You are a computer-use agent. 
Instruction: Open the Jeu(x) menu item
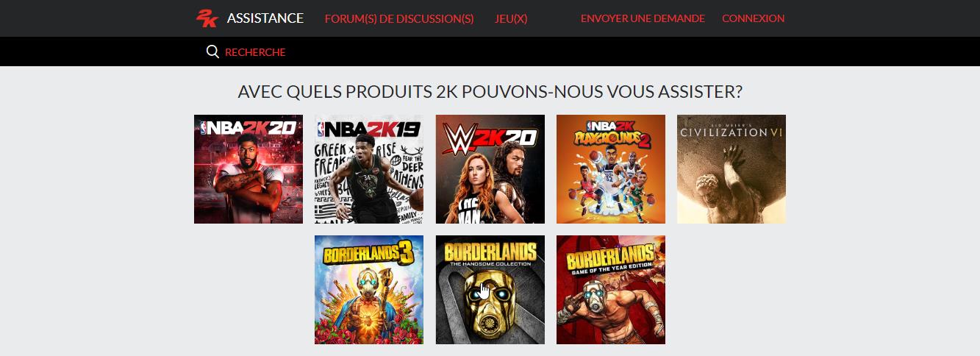512,18
